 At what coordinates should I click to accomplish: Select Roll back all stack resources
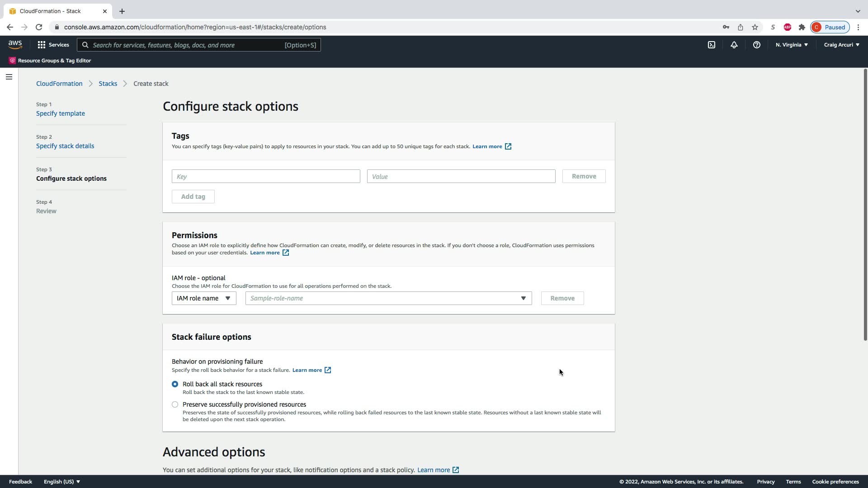[175, 384]
